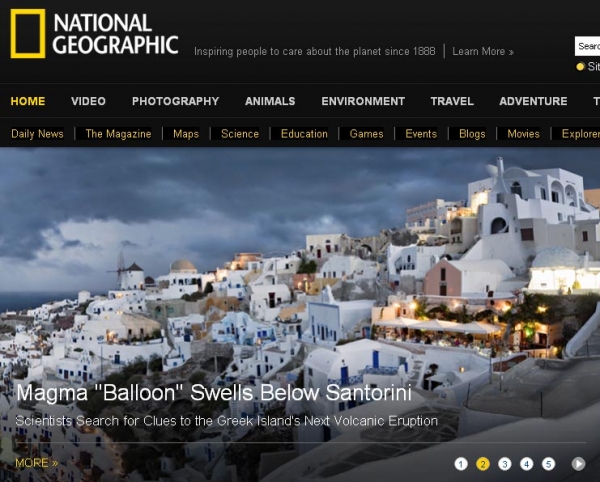This screenshot has height=482, width=600.
Task: Go to slide 3 of the carousel
Action: pos(505,464)
